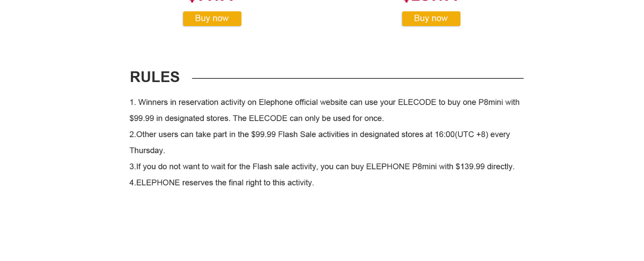Click the left Buy now button
Screen dimensions: 644x261
pos(212,18)
